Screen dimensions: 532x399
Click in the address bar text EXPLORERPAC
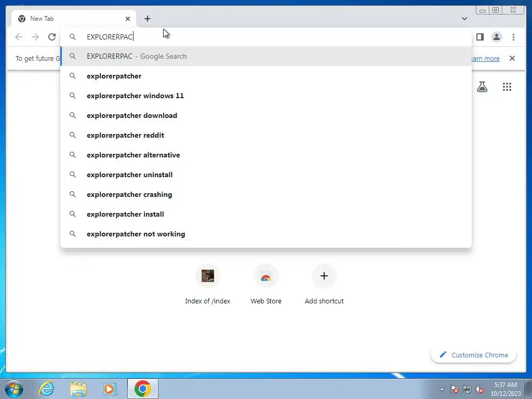pos(110,37)
